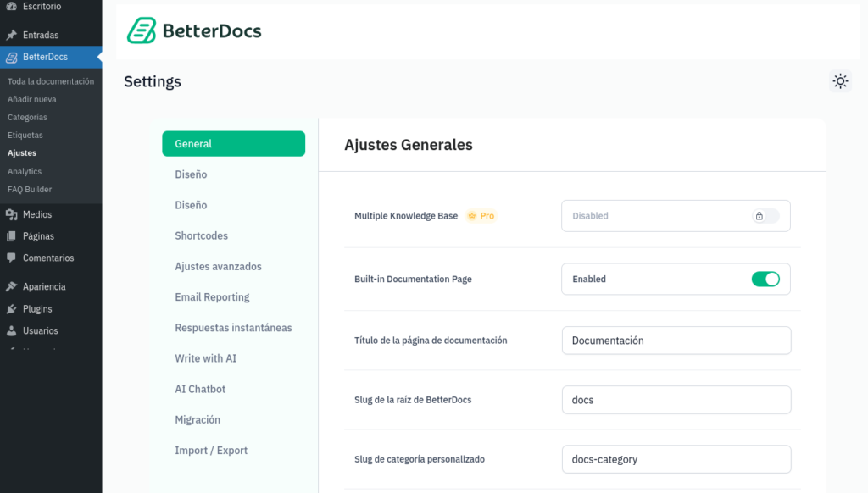
Task: Open FAQ Builder submenu link
Action: [30, 189]
